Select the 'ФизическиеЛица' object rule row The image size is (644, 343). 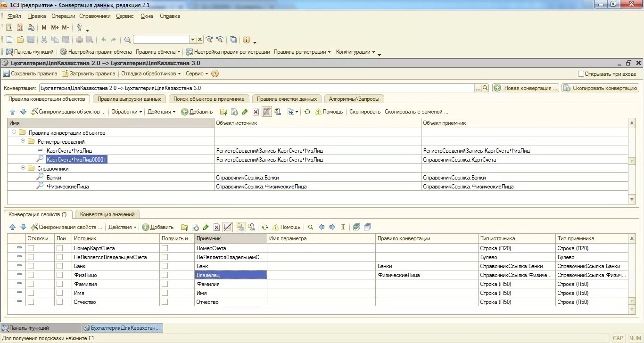coord(318,187)
